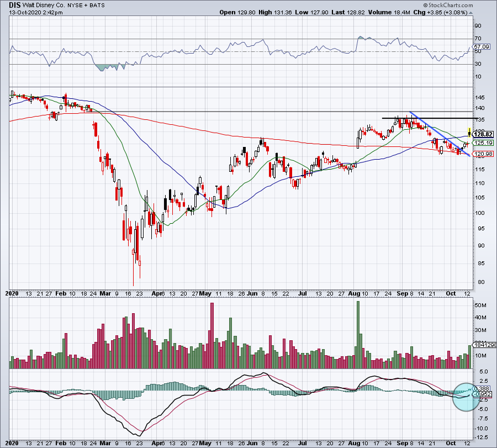Click the 100 price axis label
497x448 pixels.
[x=479, y=213]
